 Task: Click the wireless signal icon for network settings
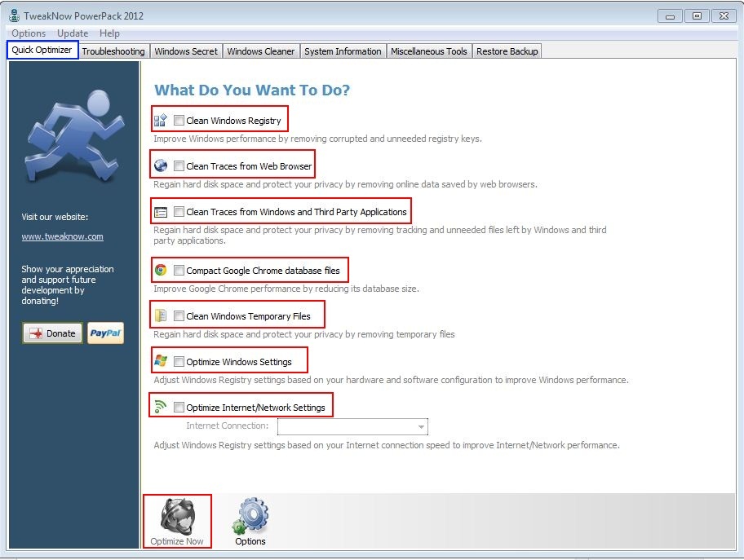161,407
